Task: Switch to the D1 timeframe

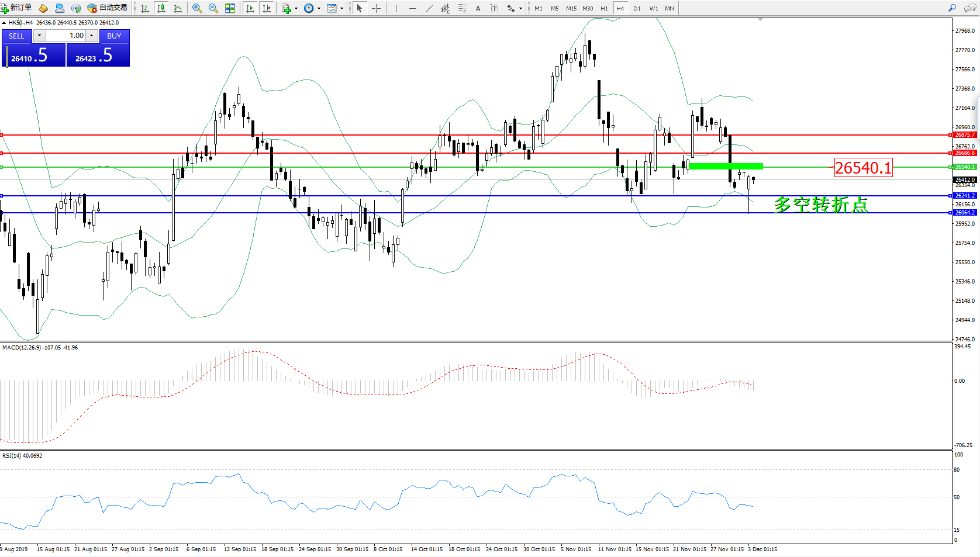Action: (637, 8)
